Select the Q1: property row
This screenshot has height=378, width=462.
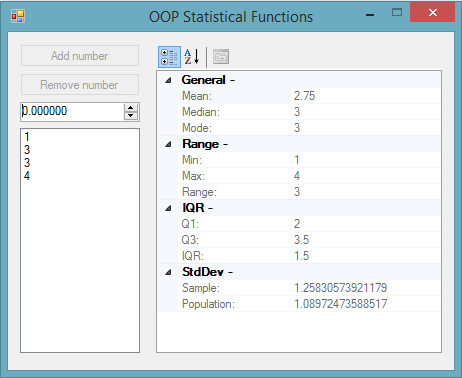coord(309,224)
